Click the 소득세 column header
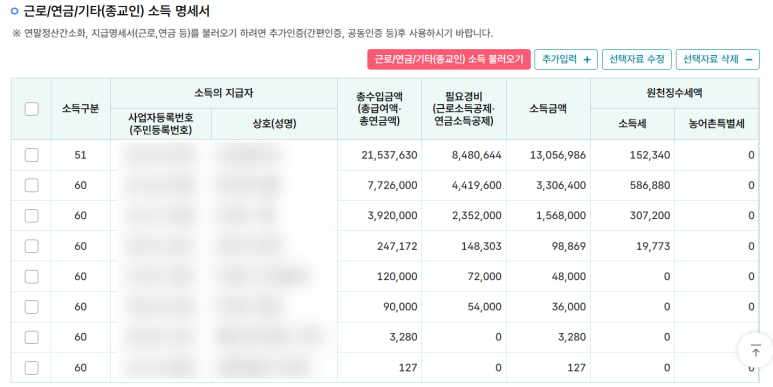Viewport: 773px width, 387px height. (x=632, y=124)
